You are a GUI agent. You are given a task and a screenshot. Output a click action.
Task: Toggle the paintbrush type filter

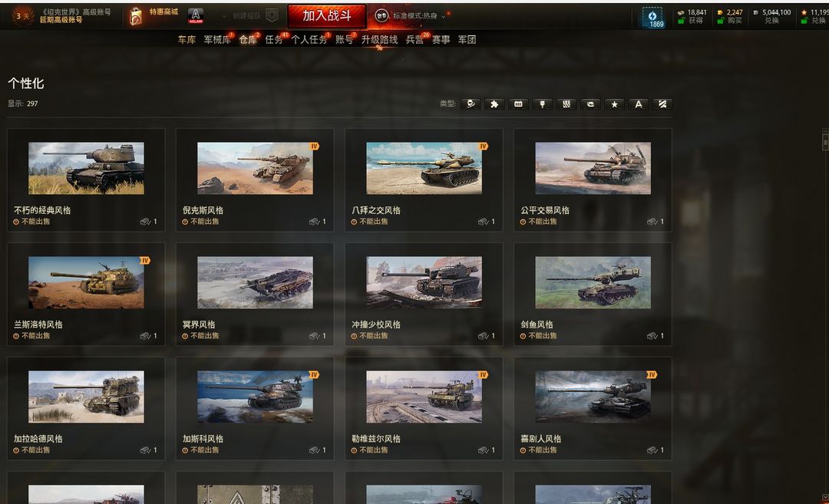pyautogui.click(x=542, y=104)
